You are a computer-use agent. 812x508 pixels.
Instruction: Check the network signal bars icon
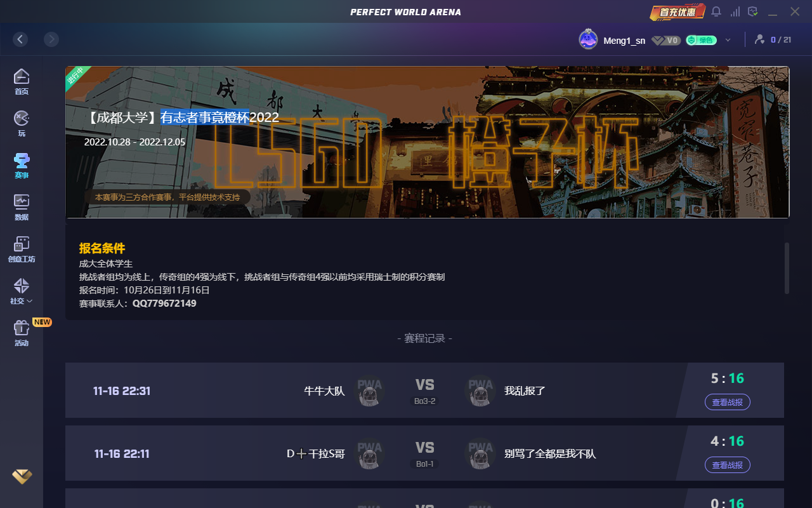pyautogui.click(x=735, y=12)
